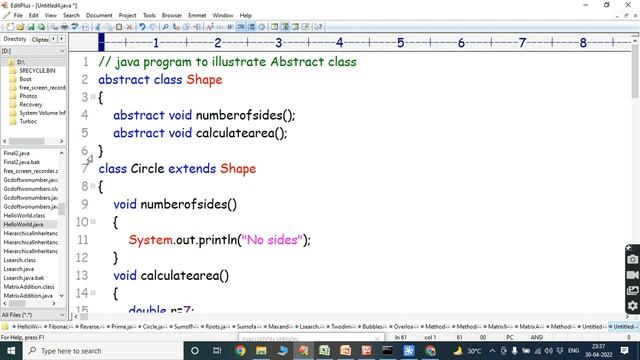Open the font settings toolbar icon
Image resolution: width=640 pixels, height=360 pixels.
(x=210, y=27)
